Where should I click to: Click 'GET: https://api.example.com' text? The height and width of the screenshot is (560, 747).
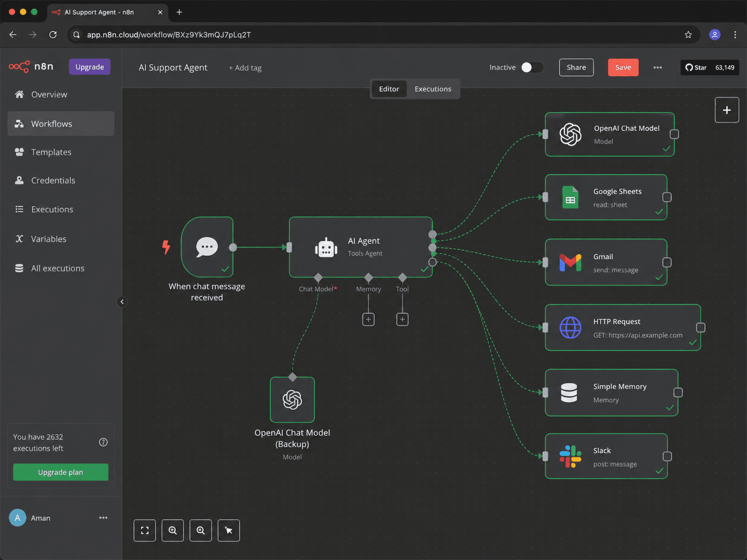(638, 335)
